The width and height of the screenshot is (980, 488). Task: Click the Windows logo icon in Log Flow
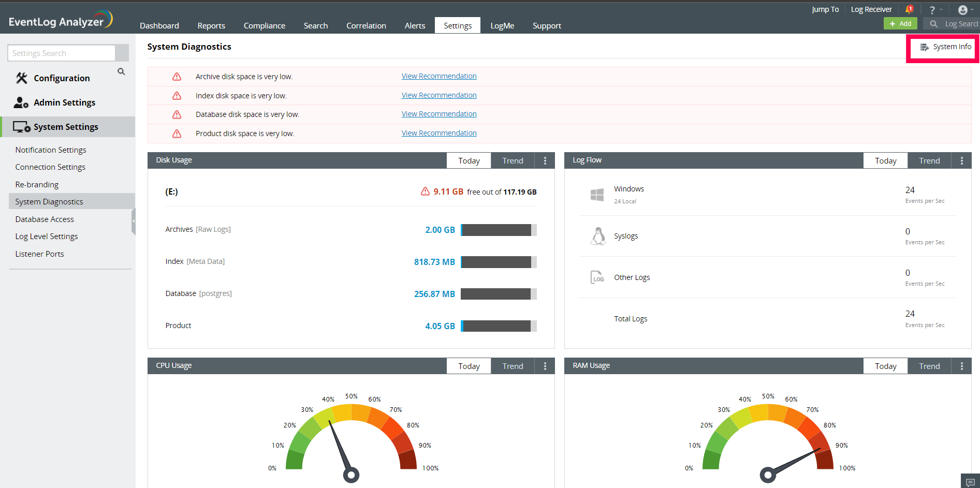(597, 195)
